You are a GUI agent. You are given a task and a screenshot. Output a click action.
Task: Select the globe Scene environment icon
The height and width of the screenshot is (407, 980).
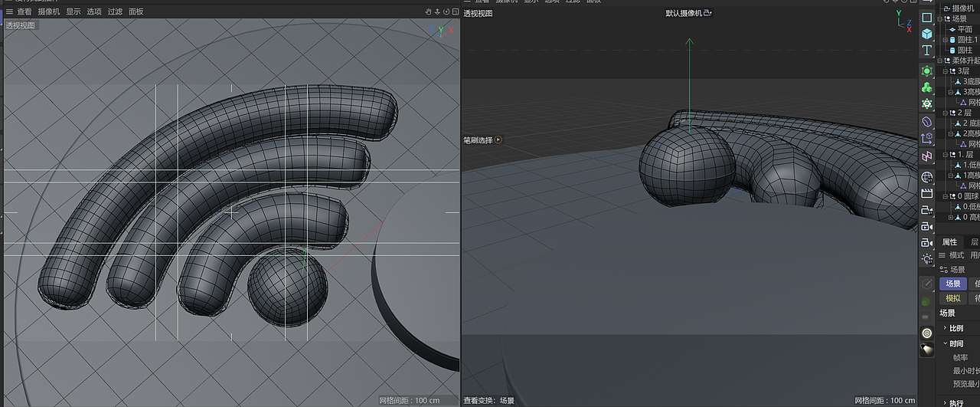[x=927, y=176]
